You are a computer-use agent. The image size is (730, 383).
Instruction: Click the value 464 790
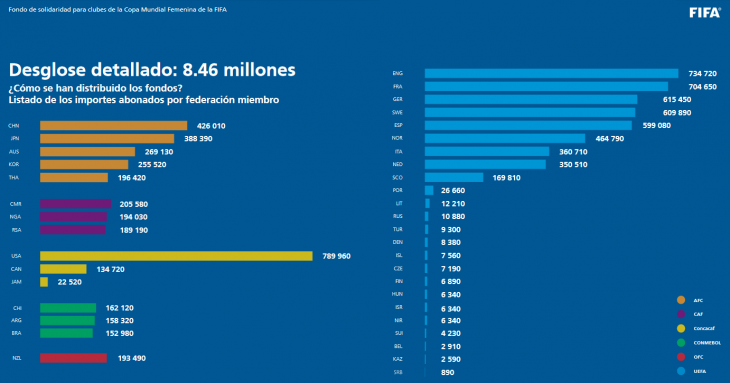(609, 139)
